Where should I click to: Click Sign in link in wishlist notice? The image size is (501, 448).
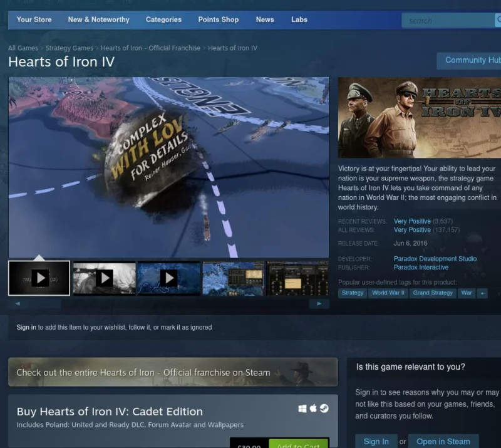point(26,328)
